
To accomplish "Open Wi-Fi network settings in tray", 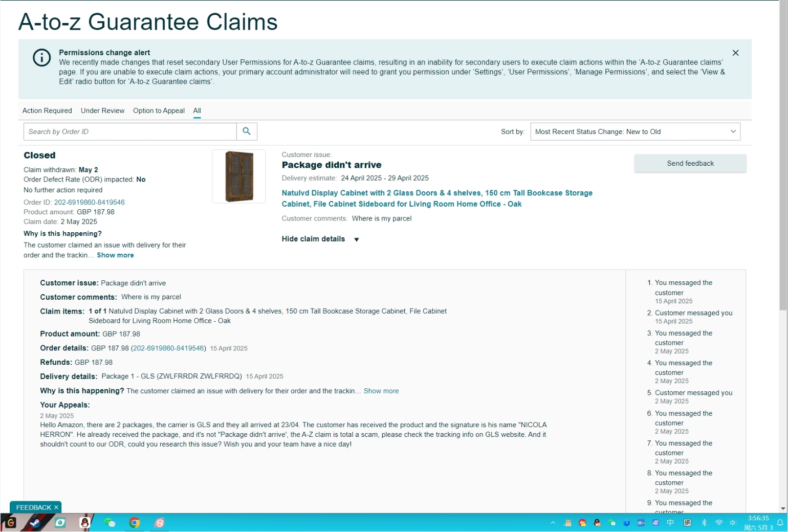I will 719,523.
